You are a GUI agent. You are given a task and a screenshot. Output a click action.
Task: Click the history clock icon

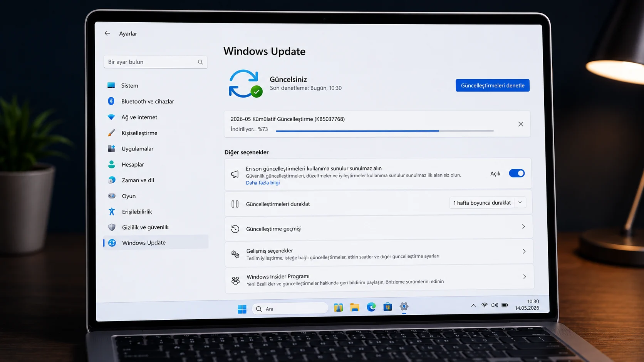pyautogui.click(x=235, y=229)
